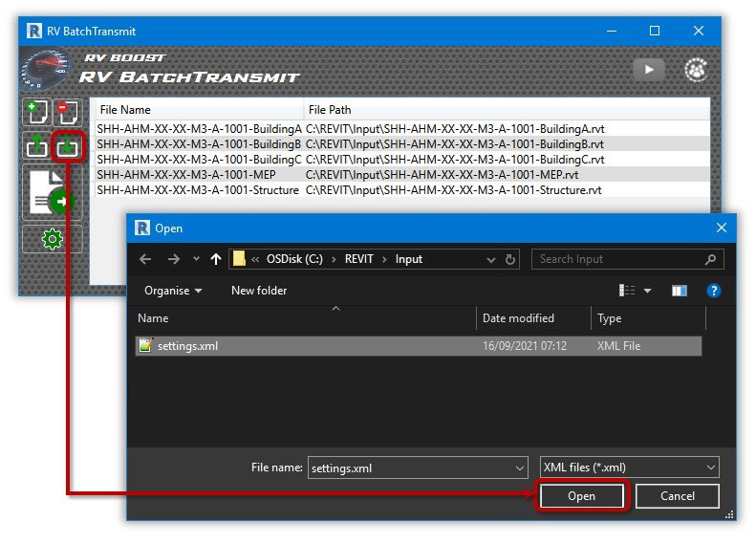Navigate up one folder with up arrow

pos(215,259)
